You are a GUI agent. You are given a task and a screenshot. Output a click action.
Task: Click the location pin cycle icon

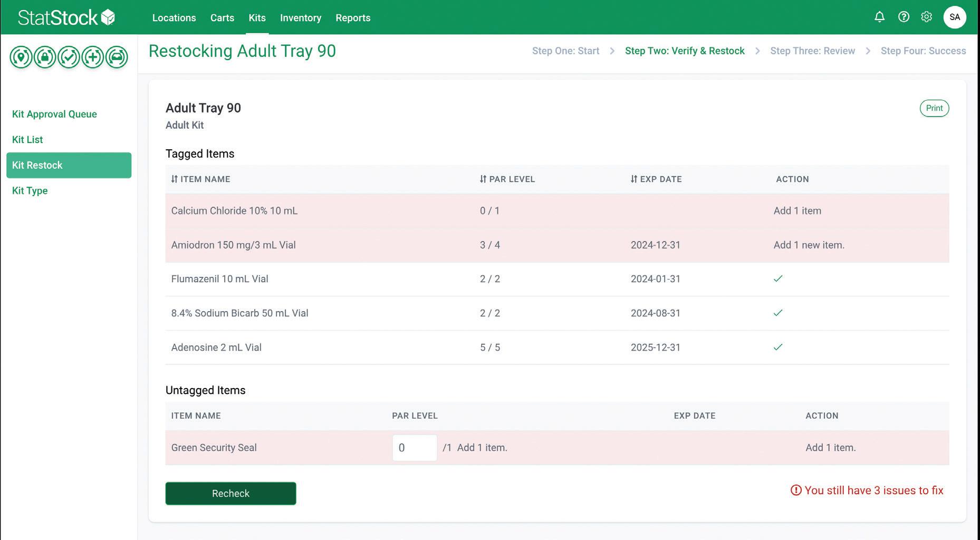[21, 57]
